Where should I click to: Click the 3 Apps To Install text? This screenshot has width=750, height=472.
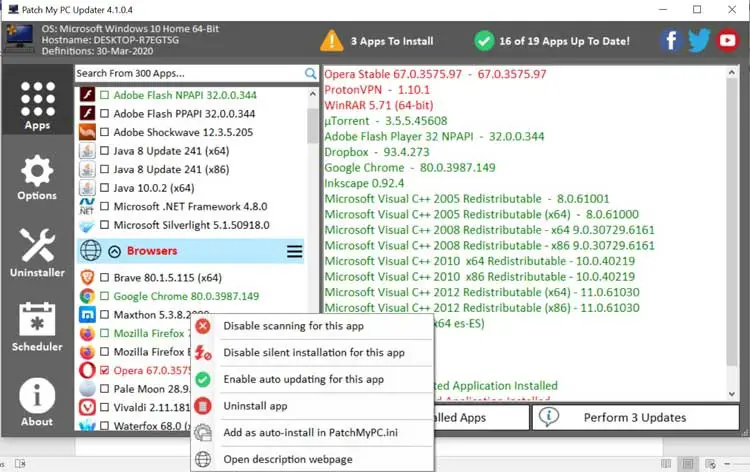[392, 41]
